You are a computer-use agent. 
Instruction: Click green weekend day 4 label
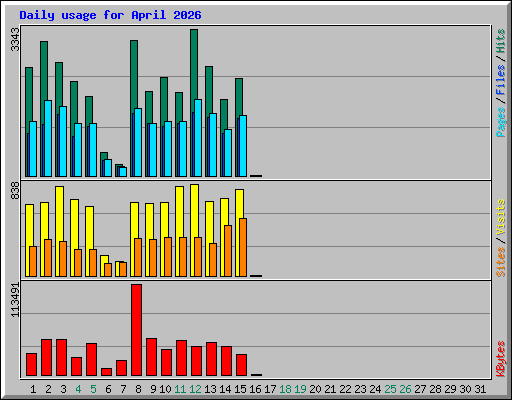[78, 389]
